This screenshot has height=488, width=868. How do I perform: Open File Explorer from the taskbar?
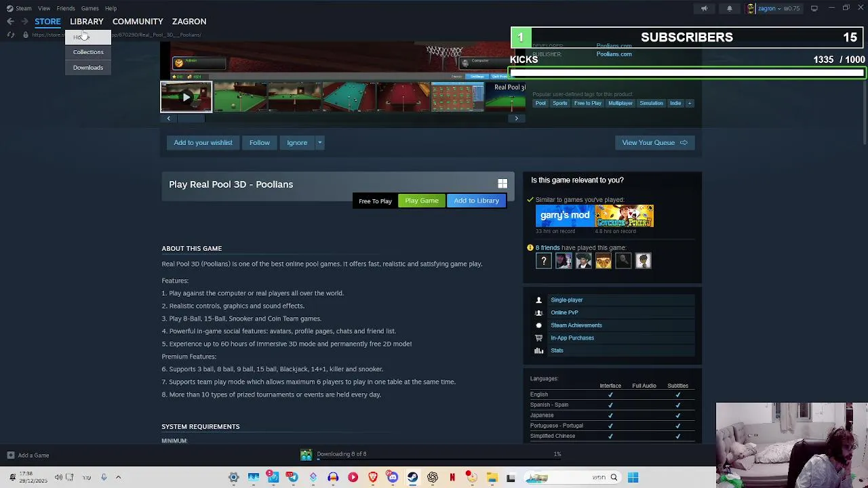[492, 477]
